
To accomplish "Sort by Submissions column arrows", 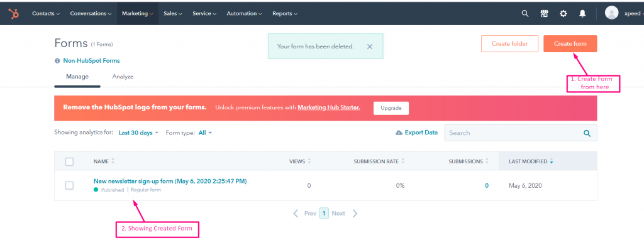I will tap(487, 161).
